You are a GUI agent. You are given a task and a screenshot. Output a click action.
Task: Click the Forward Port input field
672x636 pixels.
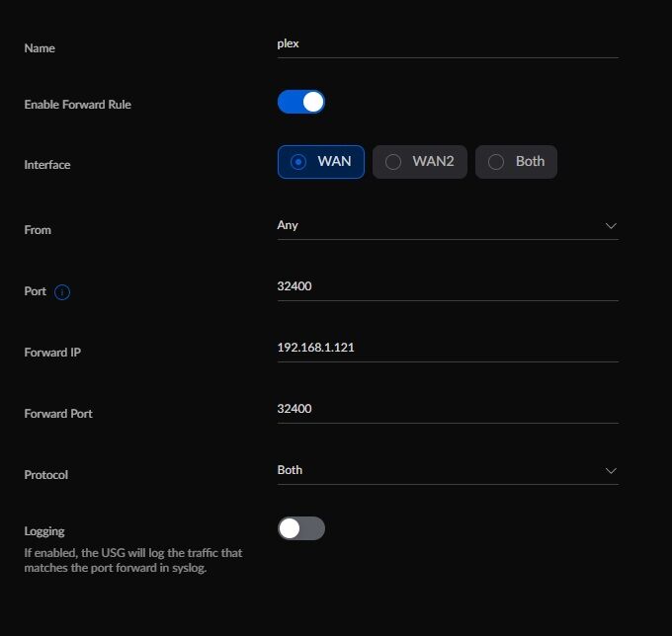point(448,409)
